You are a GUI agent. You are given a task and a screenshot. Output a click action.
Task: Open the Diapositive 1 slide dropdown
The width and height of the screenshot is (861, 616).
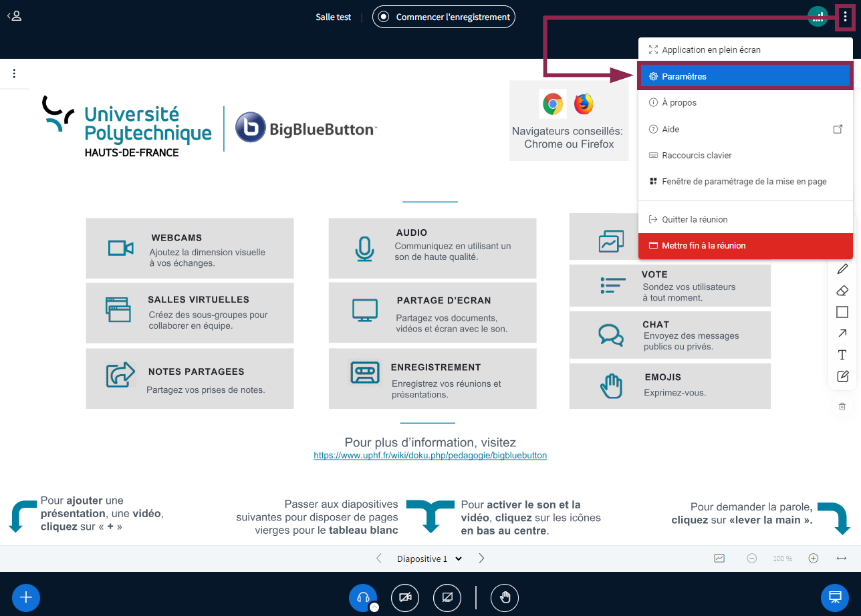430,559
